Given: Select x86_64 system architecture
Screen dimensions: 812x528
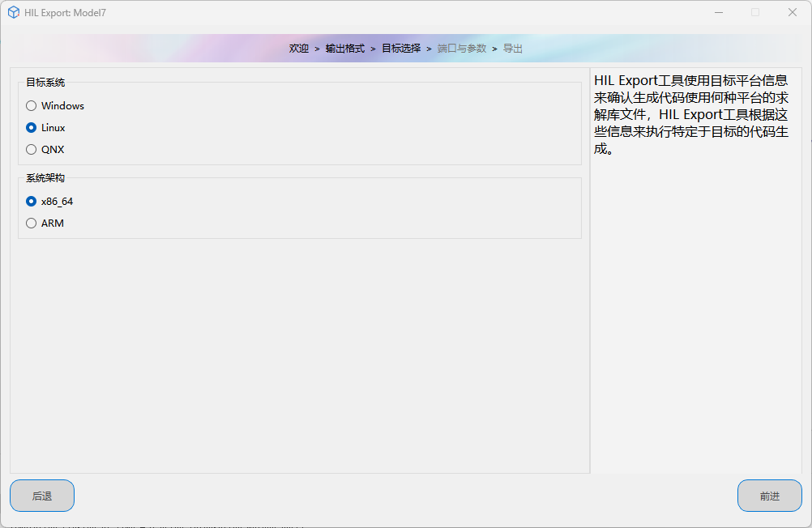Looking at the screenshot, I should [49, 202].
